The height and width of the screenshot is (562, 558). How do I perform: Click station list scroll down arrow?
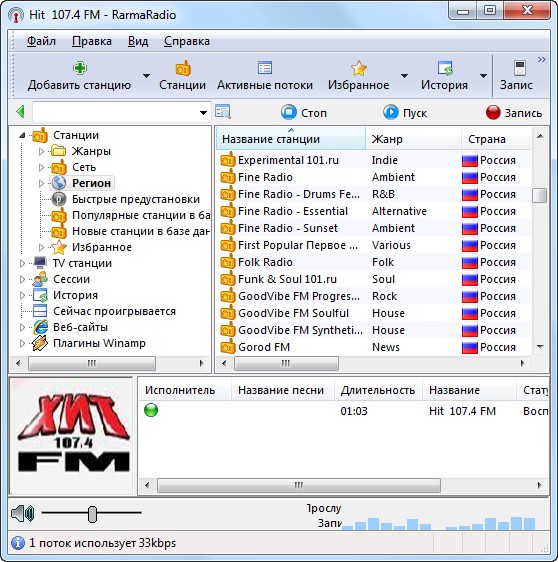tap(540, 347)
